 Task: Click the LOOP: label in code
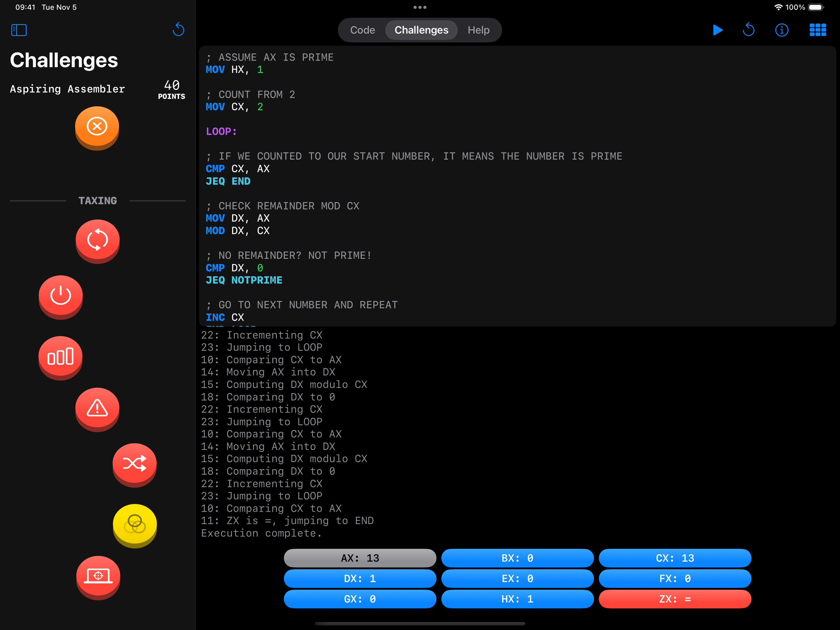[221, 131]
